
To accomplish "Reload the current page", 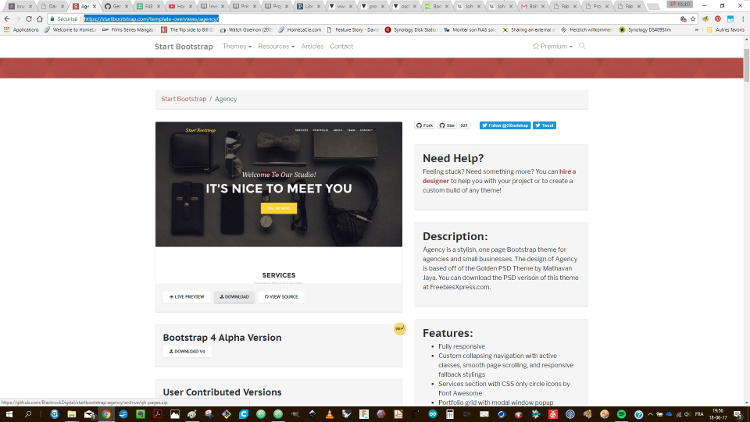I will [29, 19].
